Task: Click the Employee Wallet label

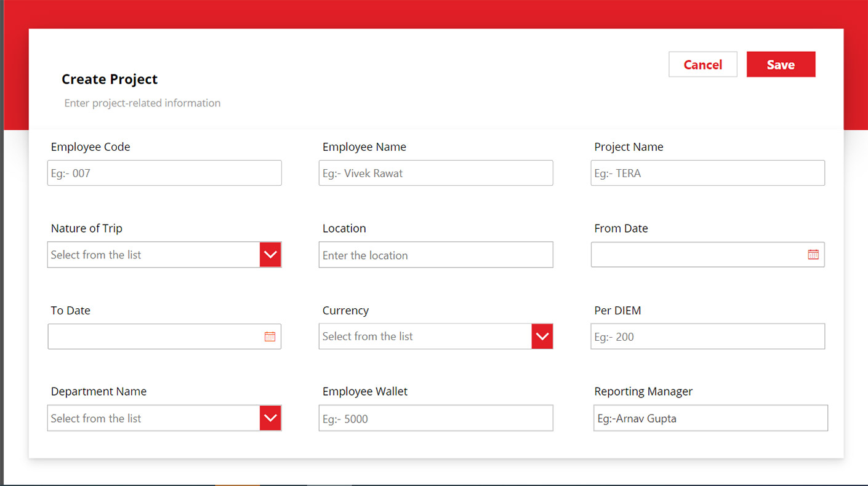Action: click(365, 391)
